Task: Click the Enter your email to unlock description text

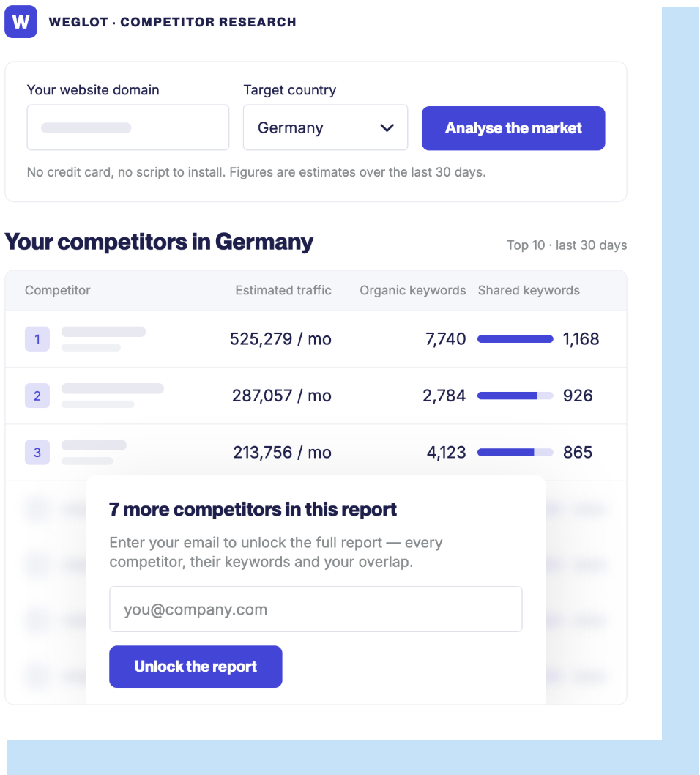Action: 275,552
